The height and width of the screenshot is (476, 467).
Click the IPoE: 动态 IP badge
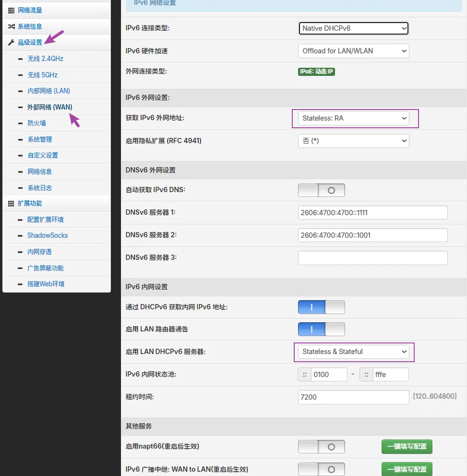[316, 72]
